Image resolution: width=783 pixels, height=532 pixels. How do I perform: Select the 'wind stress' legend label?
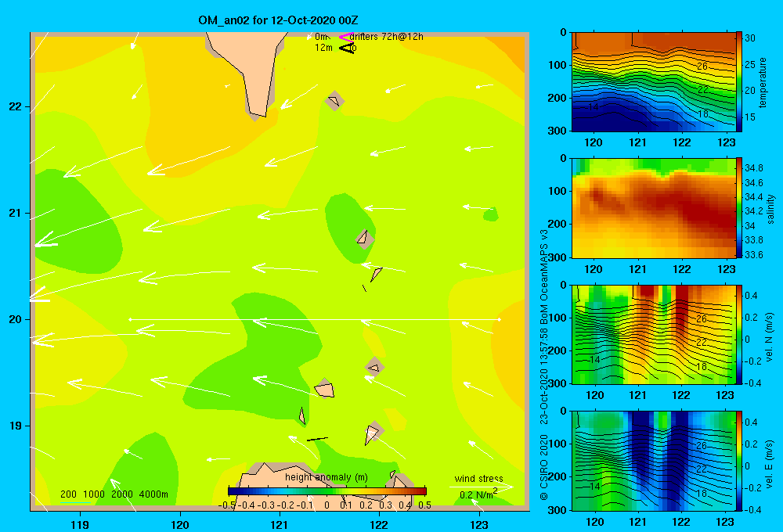478,478
